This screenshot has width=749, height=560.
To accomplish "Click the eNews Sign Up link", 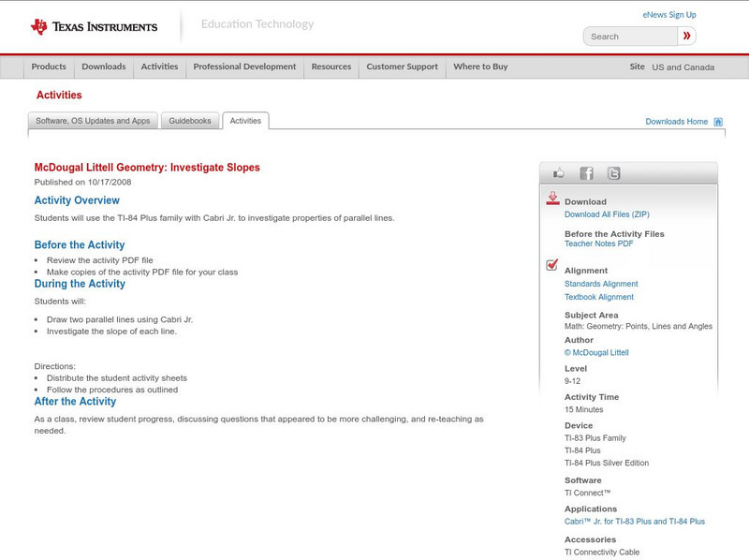I will (x=668, y=15).
